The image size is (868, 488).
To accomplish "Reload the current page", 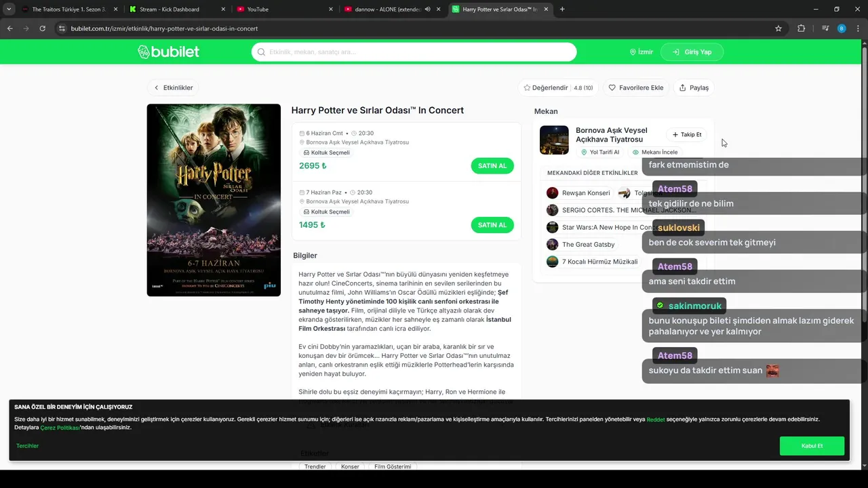I will 43,28.
